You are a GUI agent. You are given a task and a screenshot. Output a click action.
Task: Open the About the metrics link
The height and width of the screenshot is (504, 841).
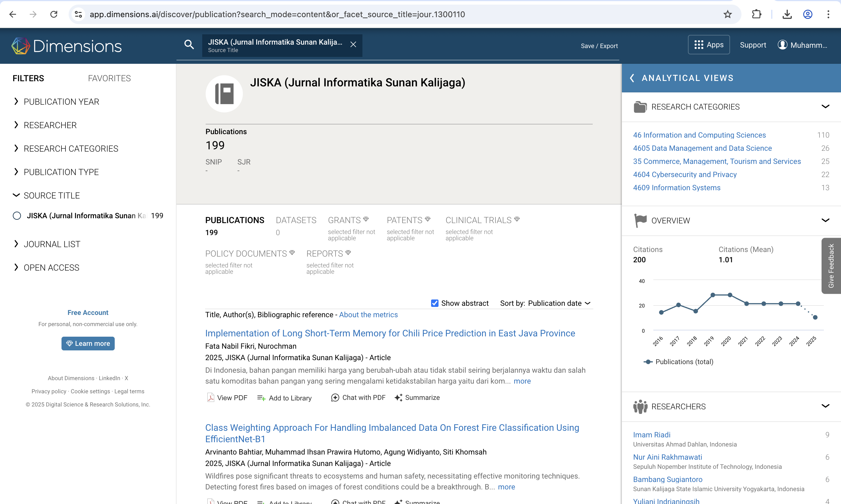click(368, 314)
